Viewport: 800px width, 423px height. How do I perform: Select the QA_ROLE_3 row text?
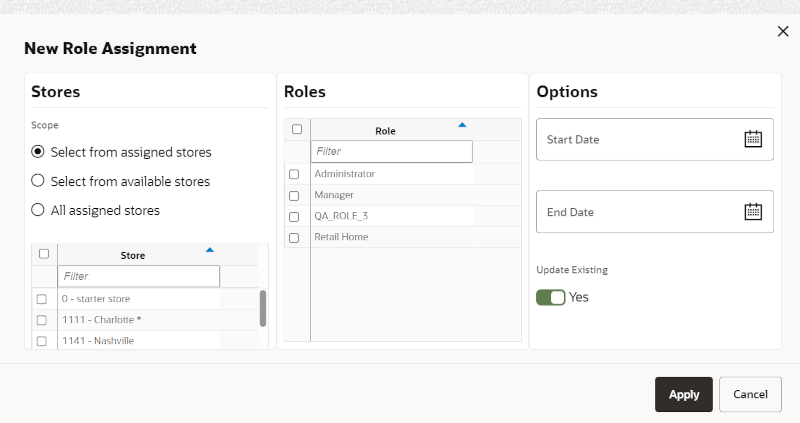tap(341, 216)
